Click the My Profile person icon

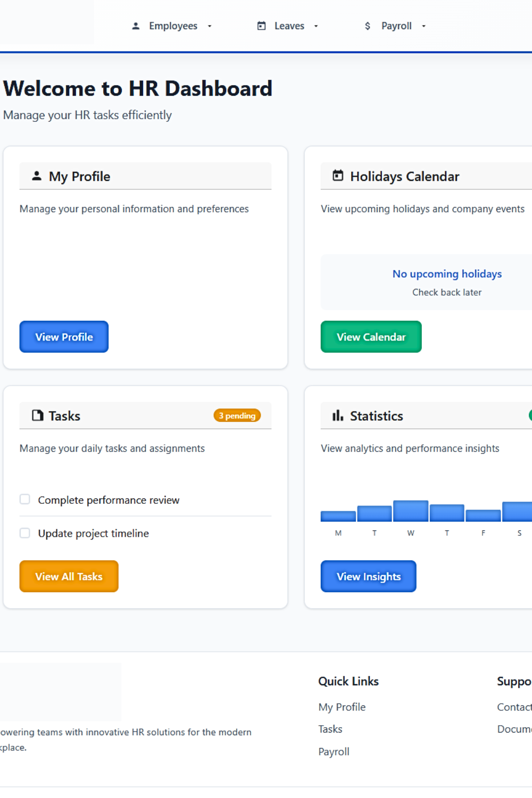(36, 176)
